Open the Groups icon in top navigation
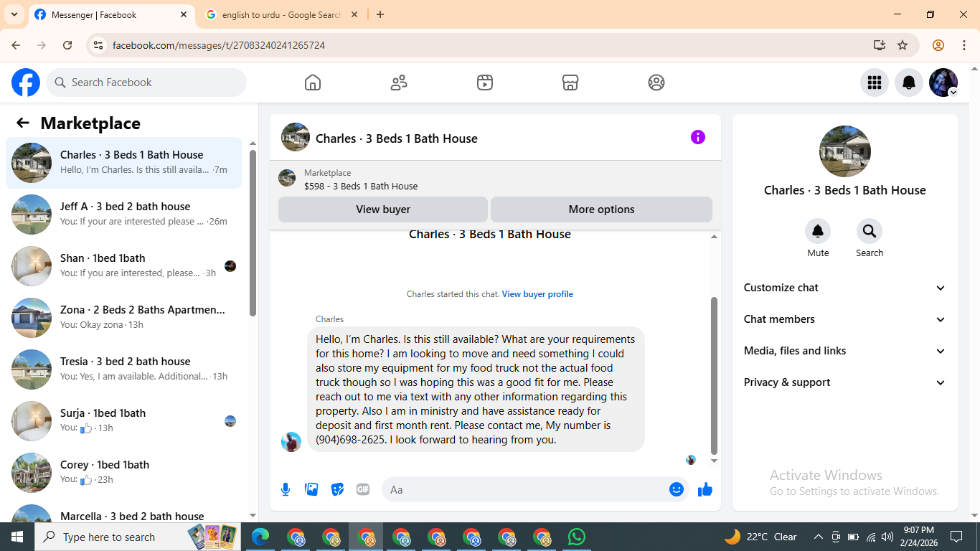The height and width of the screenshot is (551, 980). (656, 83)
